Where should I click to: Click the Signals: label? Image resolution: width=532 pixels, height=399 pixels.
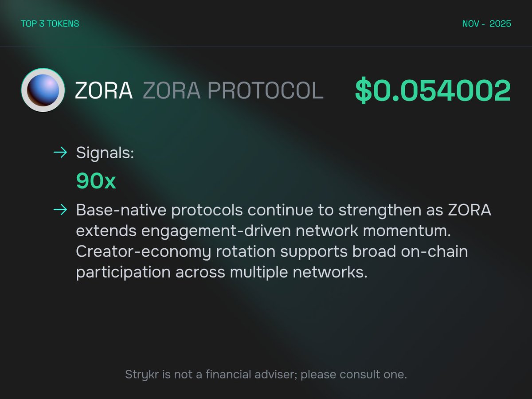[x=105, y=153]
